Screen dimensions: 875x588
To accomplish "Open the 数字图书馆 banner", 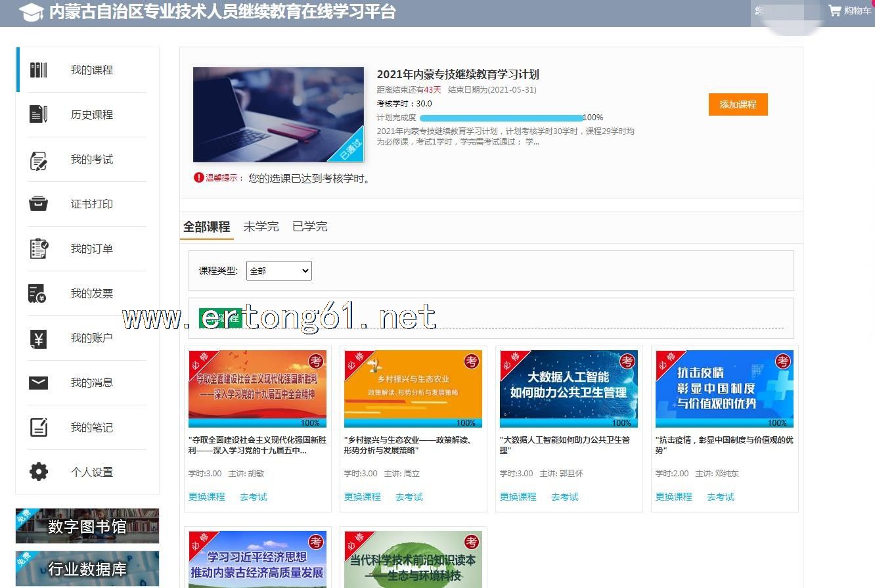I will (87, 526).
